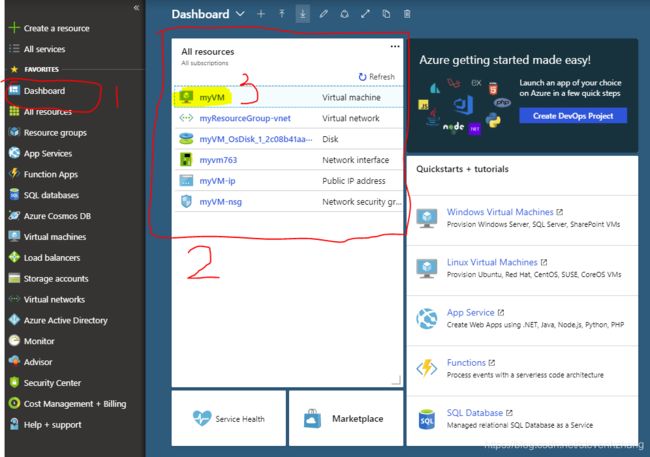Open the myVM_OsDisk disk resource
This screenshot has width=650, height=457.
(256, 139)
